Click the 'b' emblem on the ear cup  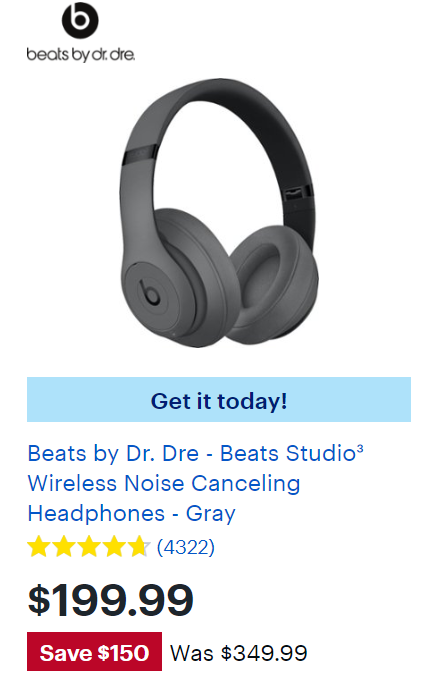(149, 292)
